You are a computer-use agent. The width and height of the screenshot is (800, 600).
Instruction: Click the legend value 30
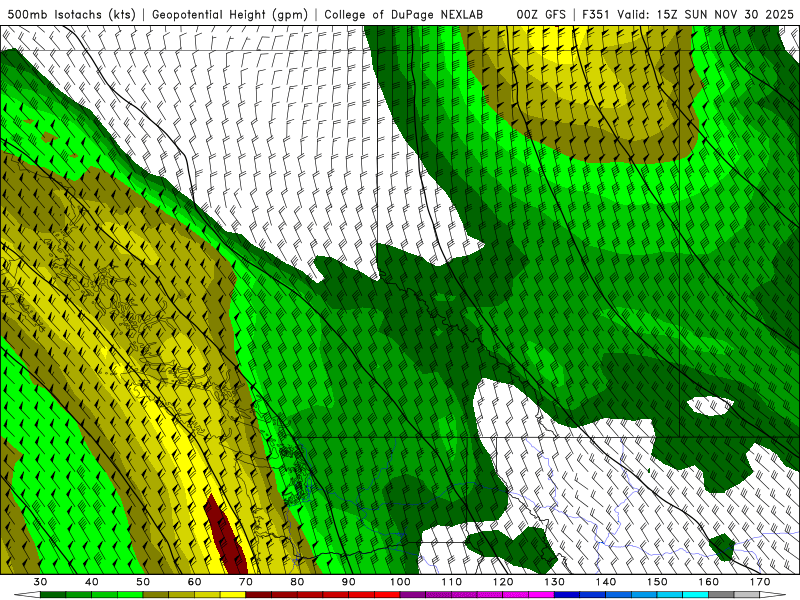40,582
